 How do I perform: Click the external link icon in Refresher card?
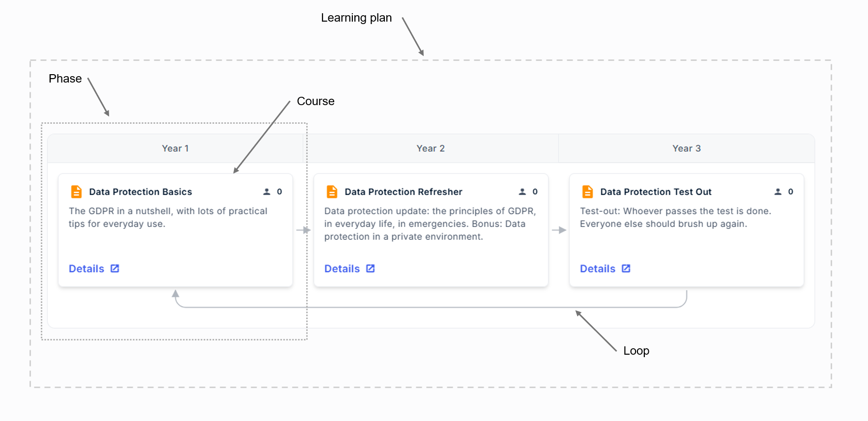click(371, 268)
